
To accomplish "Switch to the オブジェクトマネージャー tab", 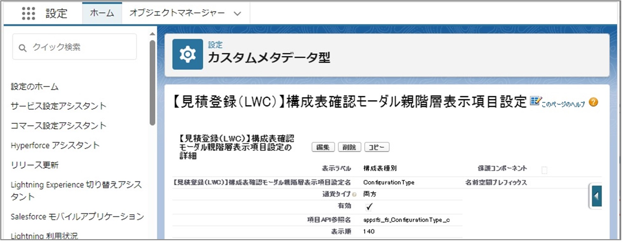I will pyautogui.click(x=177, y=13).
